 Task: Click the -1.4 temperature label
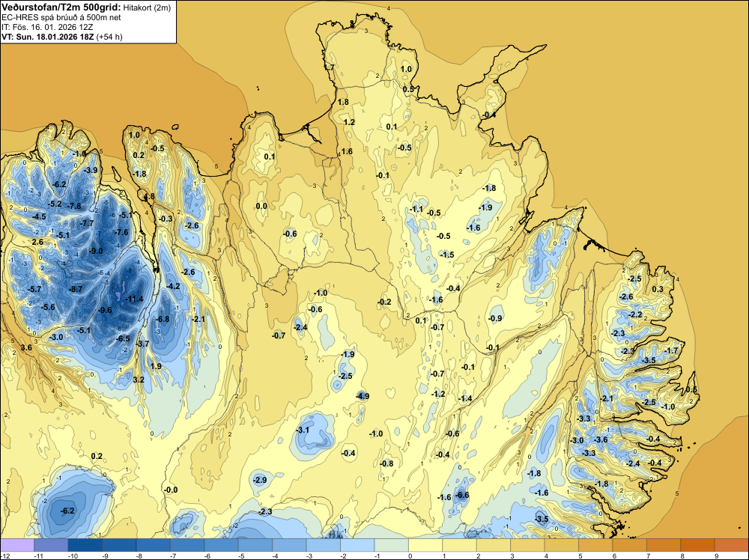coord(465,398)
